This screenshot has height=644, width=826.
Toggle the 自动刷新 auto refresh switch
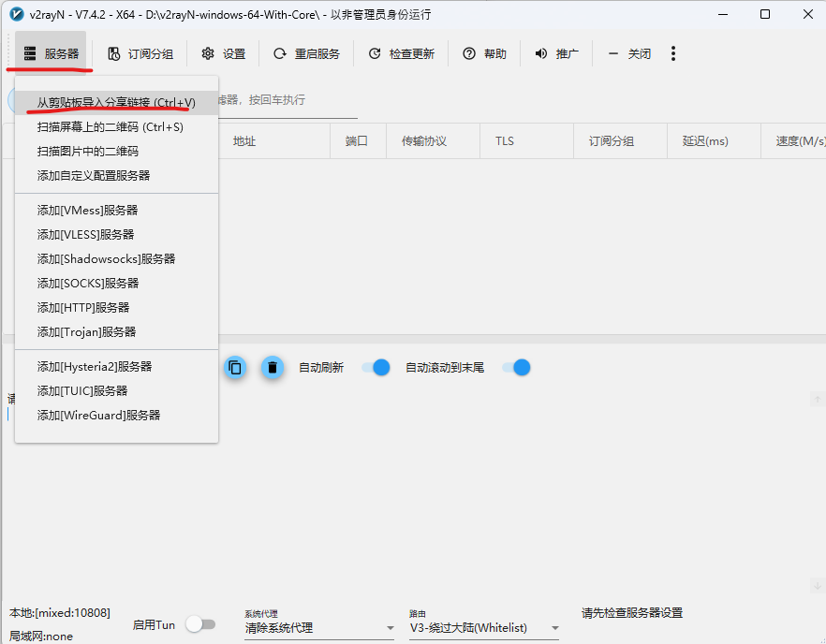click(376, 368)
